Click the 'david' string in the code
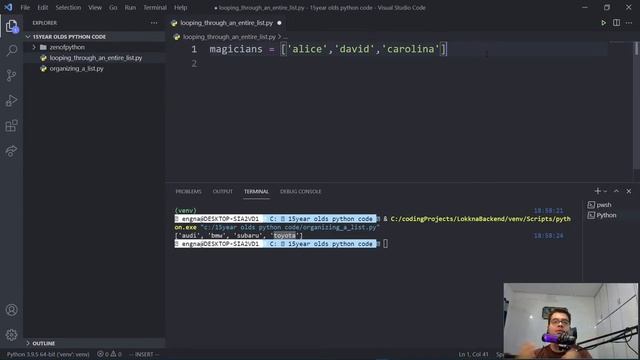 tap(354, 49)
